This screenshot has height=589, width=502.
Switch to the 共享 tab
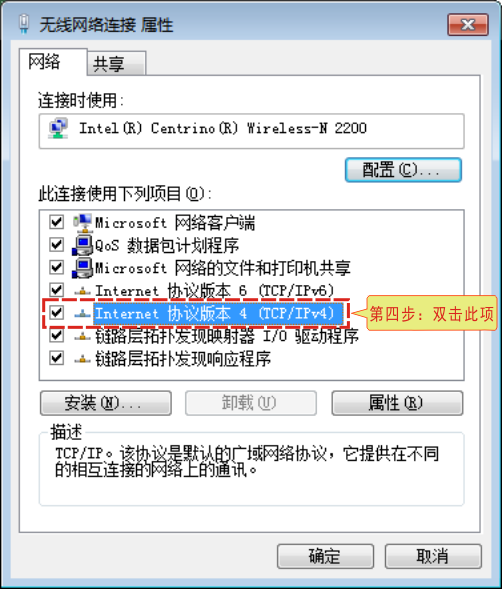(x=116, y=63)
